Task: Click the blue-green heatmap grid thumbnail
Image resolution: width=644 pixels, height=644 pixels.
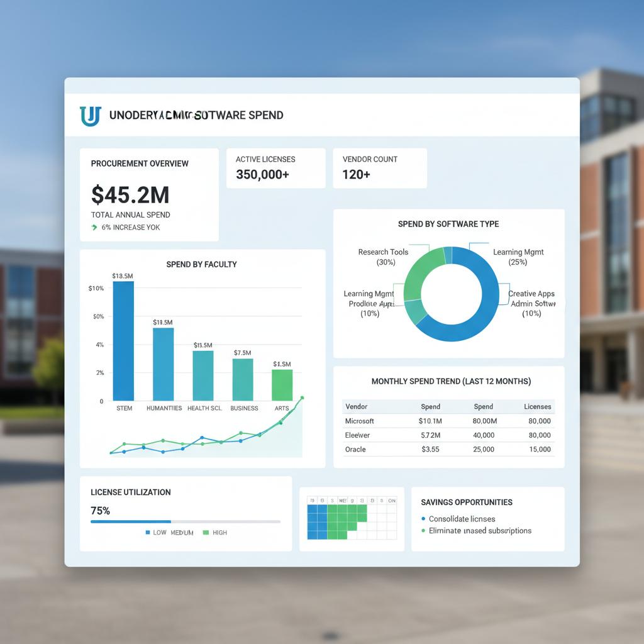Action: click(351, 519)
